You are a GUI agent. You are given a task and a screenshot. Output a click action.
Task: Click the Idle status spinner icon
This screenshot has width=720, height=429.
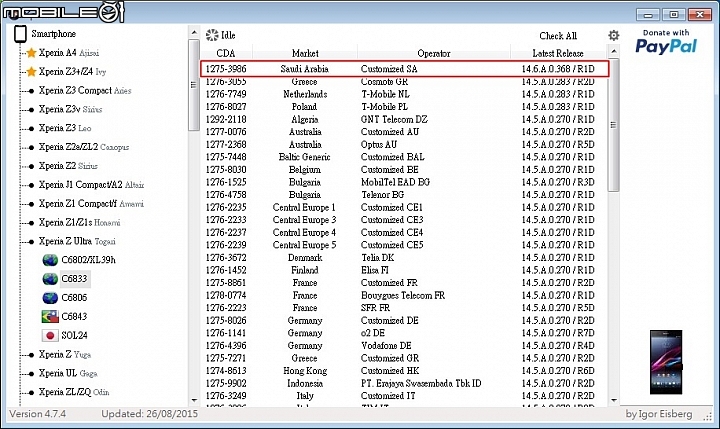[212, 35]
